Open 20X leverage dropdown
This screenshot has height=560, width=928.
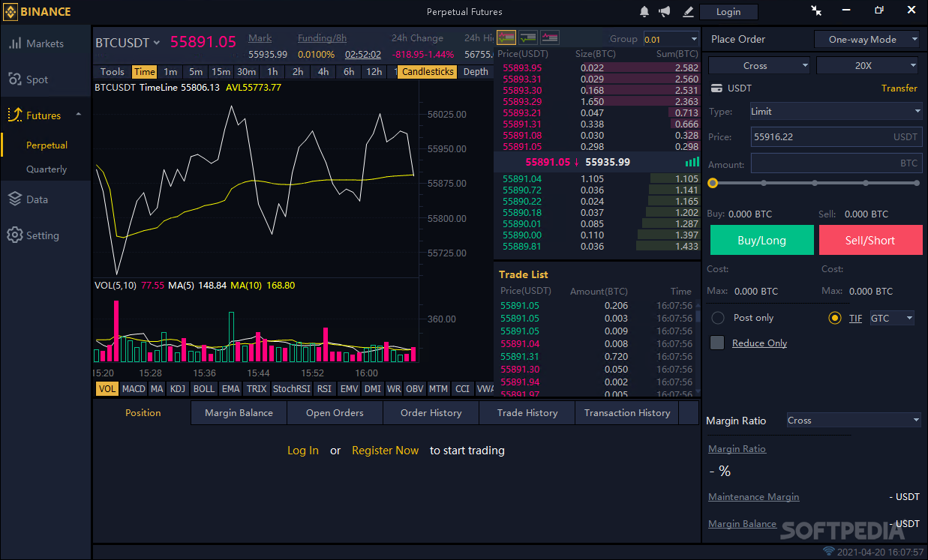tap(868, 66)
